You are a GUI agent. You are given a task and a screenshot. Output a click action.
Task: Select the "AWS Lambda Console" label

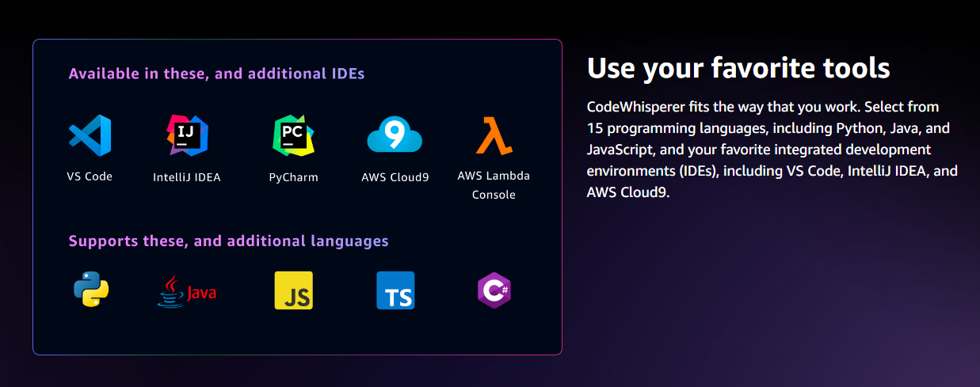tap(494, 185)
